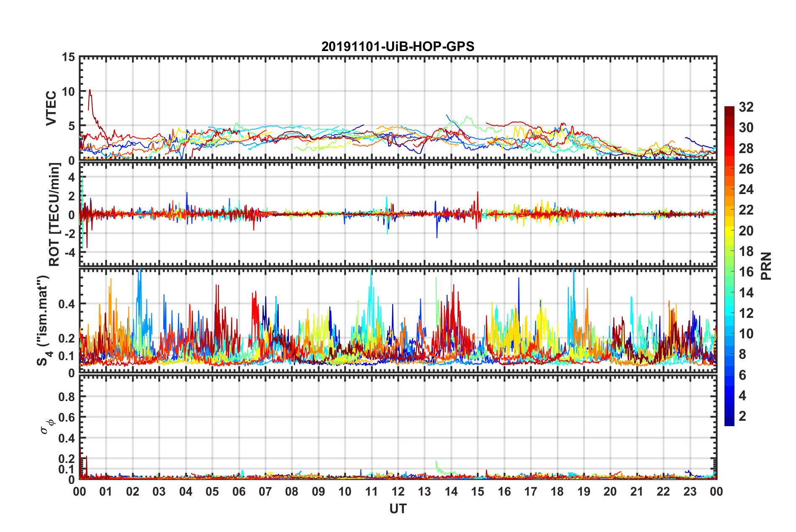796x532 pixels.
Task: Click the plot title 20191101-UiB-HOP-GPS
Action: (x=398, y=46)
